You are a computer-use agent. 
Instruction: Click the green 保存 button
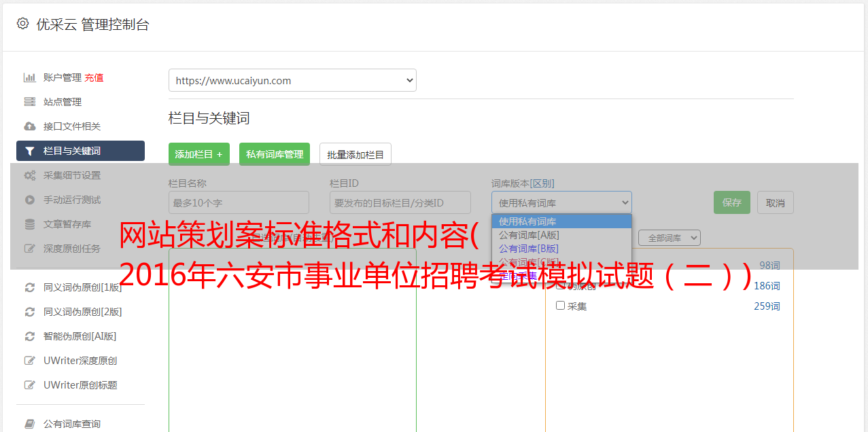732,202
